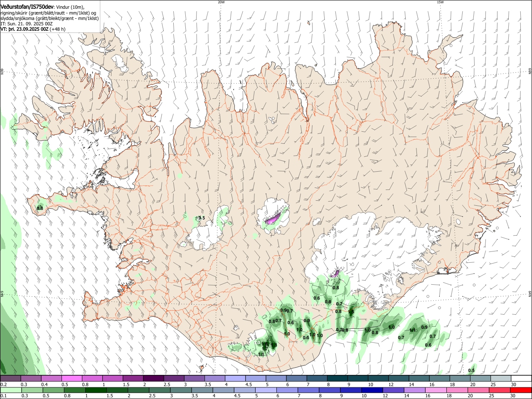Click the palest green 0.1 swatch in bottom legend row
The height and width of the screenshot is (399, 532).
tap(10, 390)
